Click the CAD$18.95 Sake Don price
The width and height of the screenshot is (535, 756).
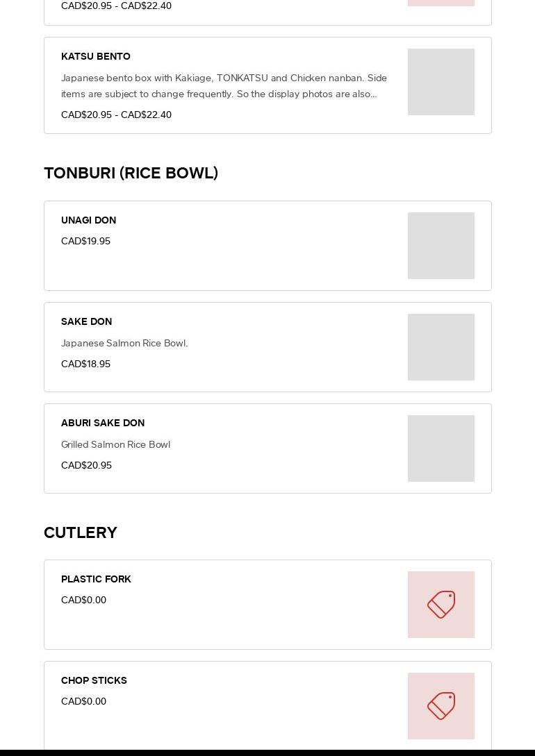tap(86, 364)
